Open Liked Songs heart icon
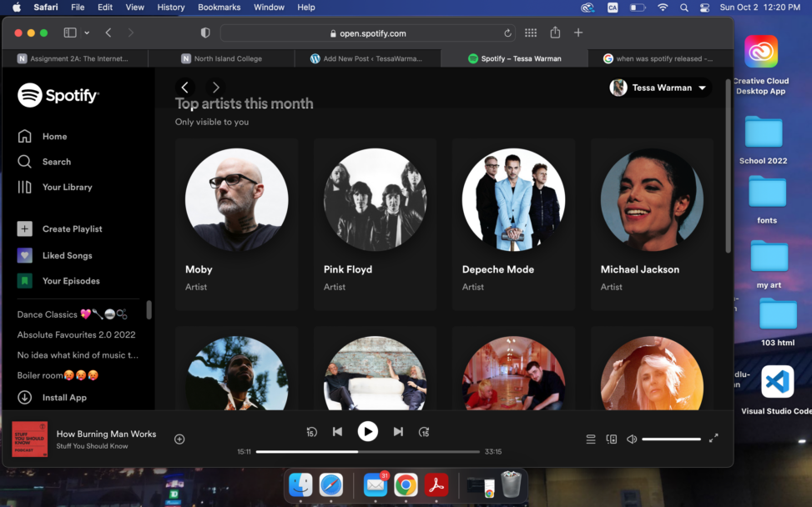This screenshot has width=812, height=507. click(x=24, y=255)
